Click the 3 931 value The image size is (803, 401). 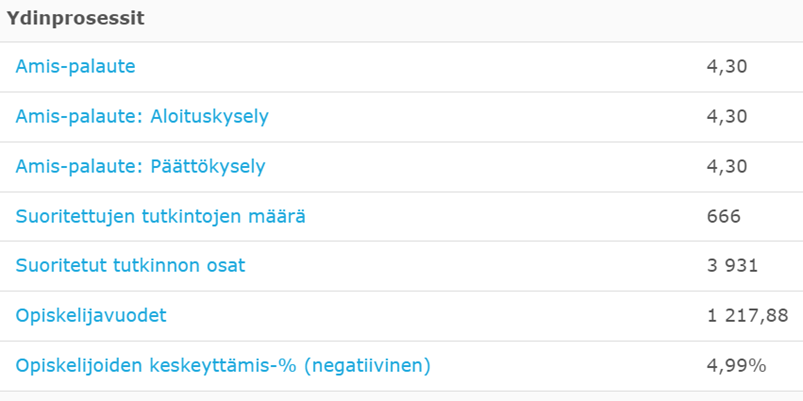[732, 266]
